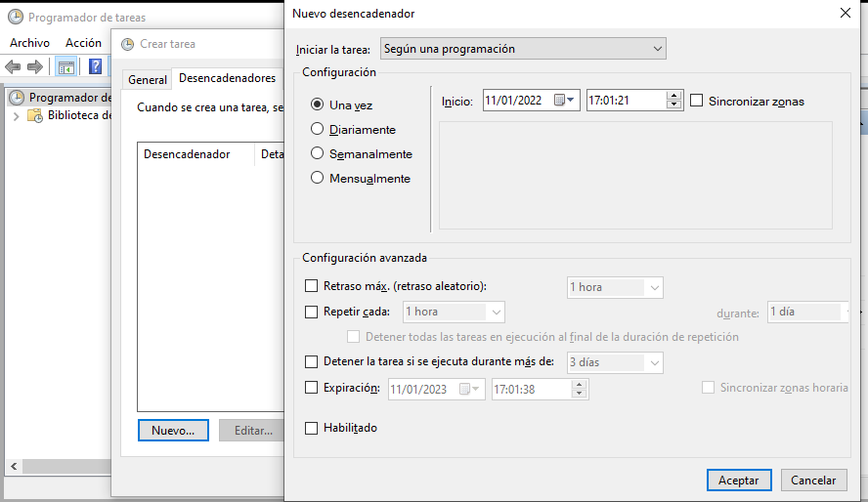The width and height of the screenshot is (868, 502).
Task: Enable the Sincronizar zonas checkbox
Action: 697,101
